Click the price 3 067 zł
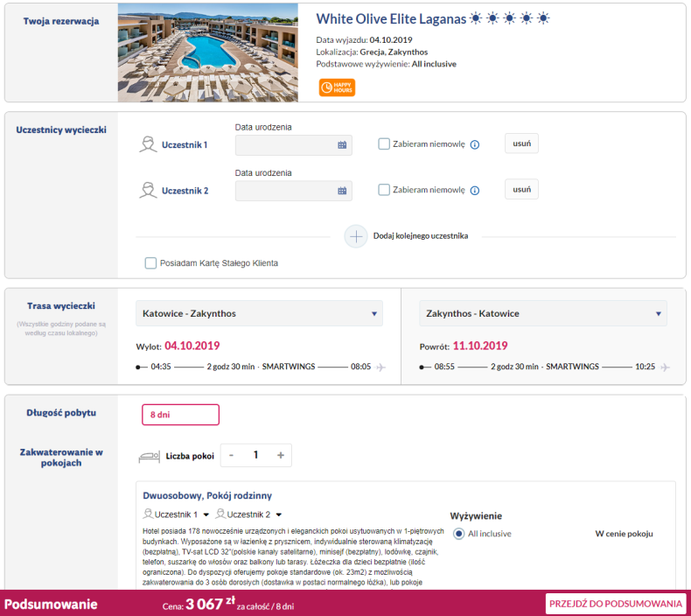Image resolution: width=691 pixels, height=616 pixels. click(210, 604)
